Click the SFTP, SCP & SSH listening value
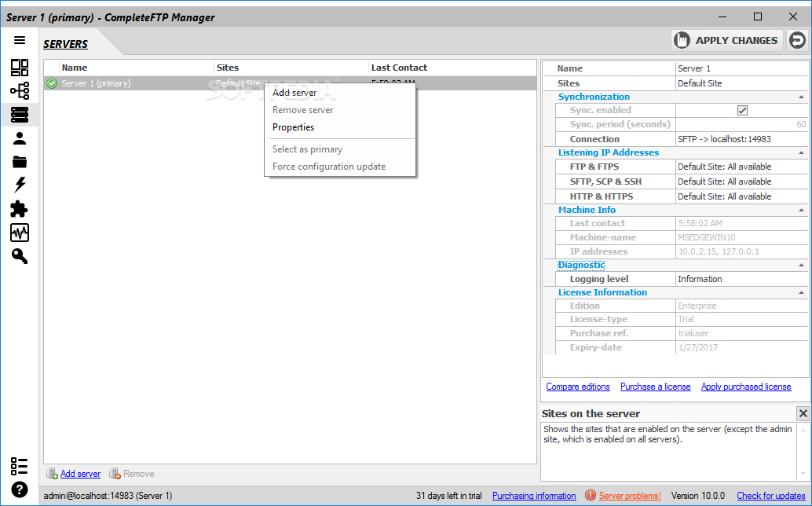 (x=741, y=181)
